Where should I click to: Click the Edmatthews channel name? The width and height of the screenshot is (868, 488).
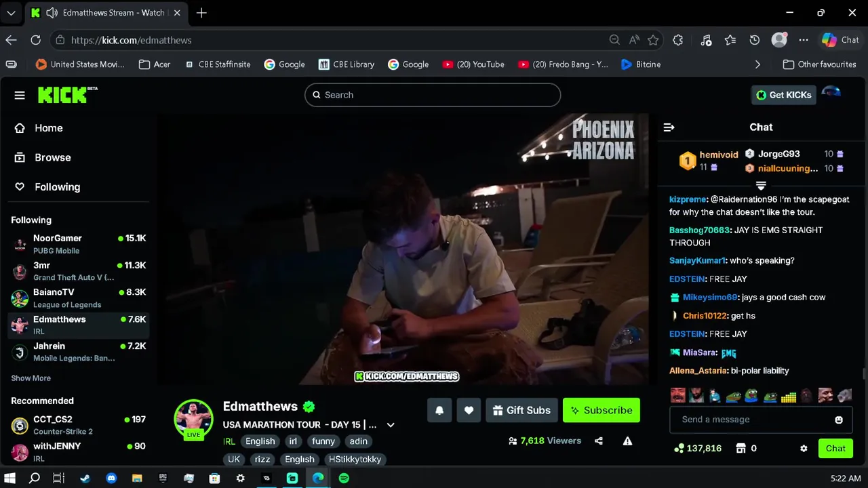260,407
